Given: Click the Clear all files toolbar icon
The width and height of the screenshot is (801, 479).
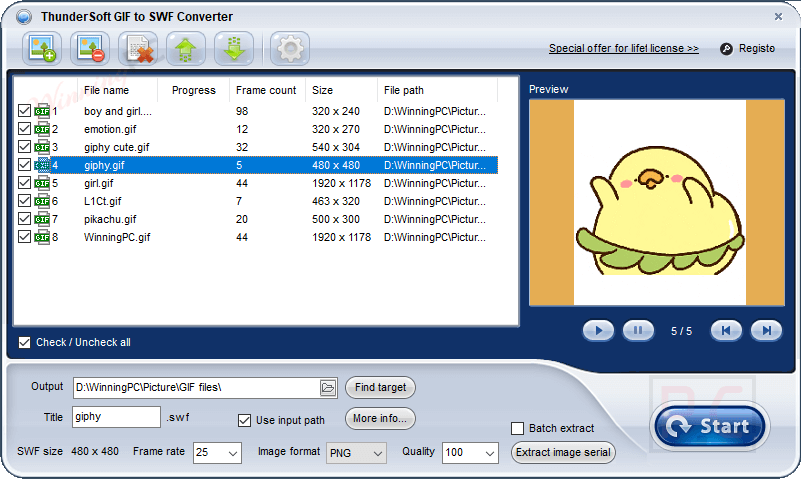Looking at the screenshot, I should click(138, 49).
